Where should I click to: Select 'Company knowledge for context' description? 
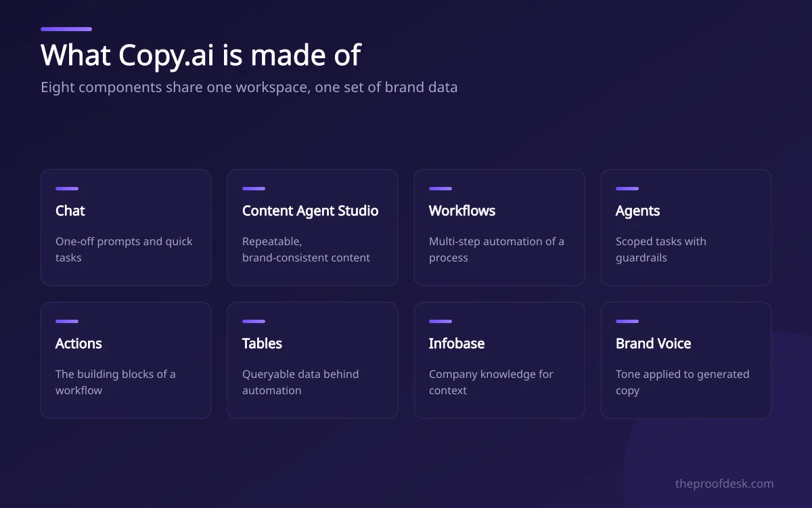(x=491, y=382)
